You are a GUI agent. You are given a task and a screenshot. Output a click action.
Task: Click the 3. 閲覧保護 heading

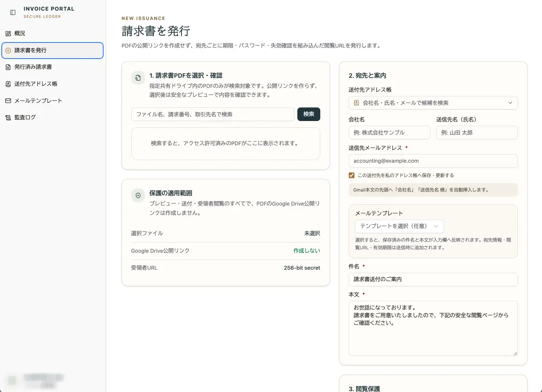pos(364,389)
